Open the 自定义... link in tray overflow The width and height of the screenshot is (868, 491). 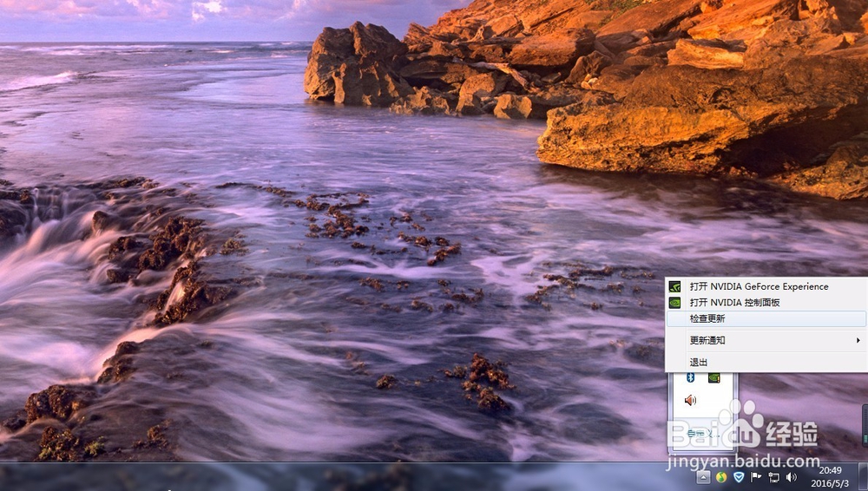(702, 434)
